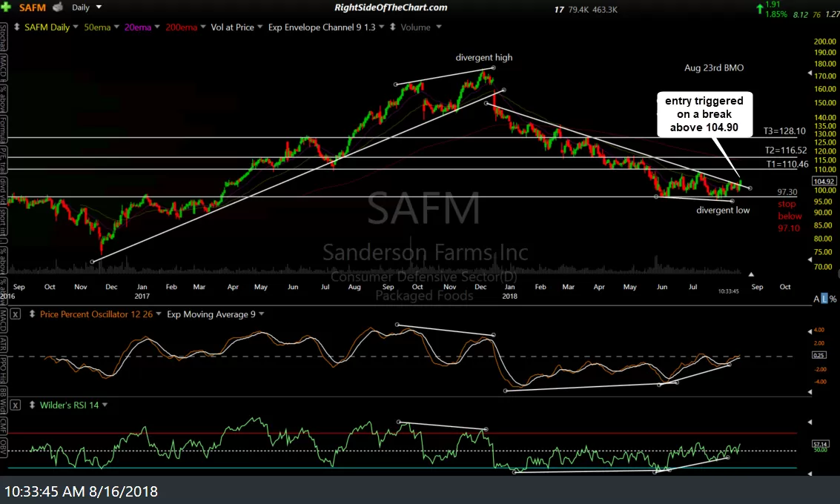Screen dimensions: 840x504
Task: Click the 97.30 support level label
Action: (x=787, y=192)
